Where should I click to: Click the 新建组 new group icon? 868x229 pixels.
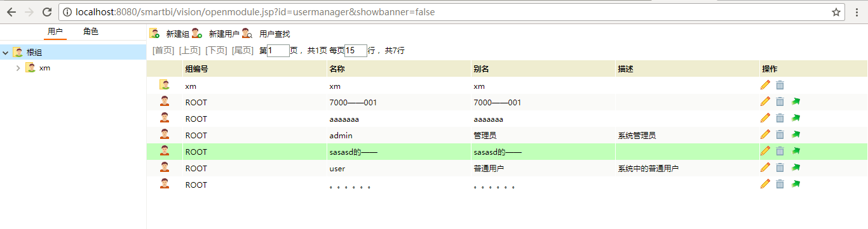[154, 34]
